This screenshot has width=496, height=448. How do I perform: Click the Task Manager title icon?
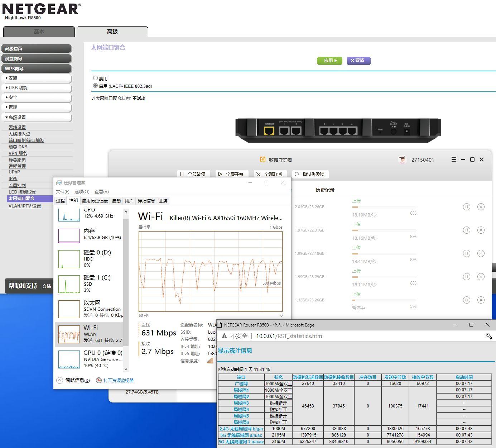coord(59,183)
